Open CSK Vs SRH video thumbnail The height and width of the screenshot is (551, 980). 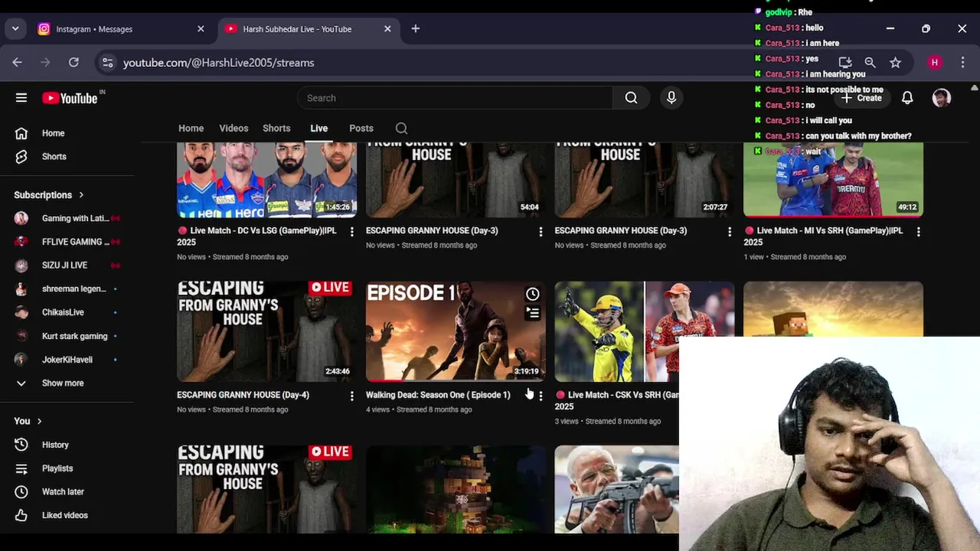[x=645, y=331]
